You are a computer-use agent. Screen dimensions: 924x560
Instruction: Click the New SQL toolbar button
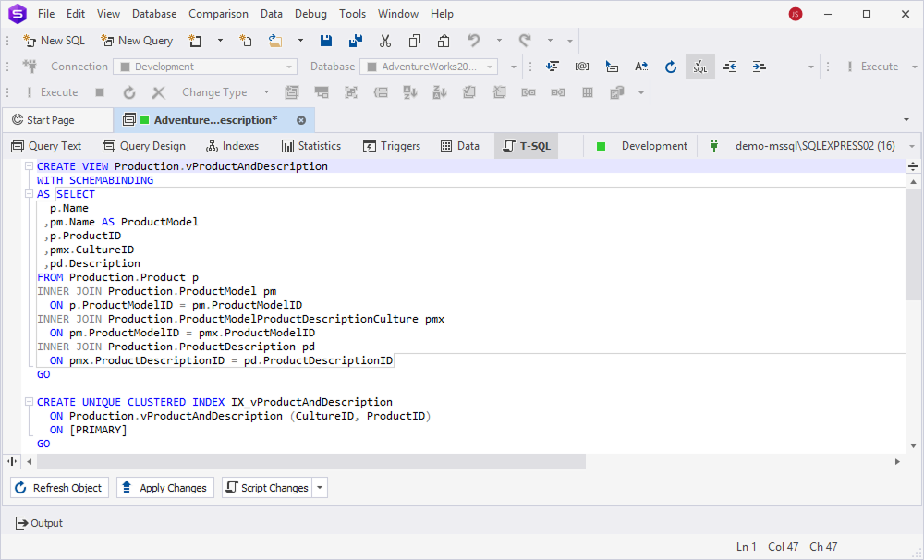pos(54,41)
